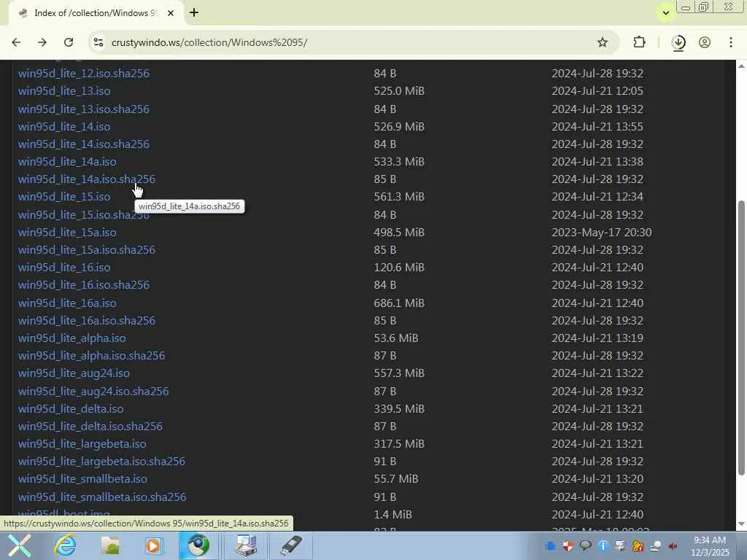The height and width of the screenshot is (560, 747).
Task: Download win95d_lite_15.iso
Action: tap(64, 197)
